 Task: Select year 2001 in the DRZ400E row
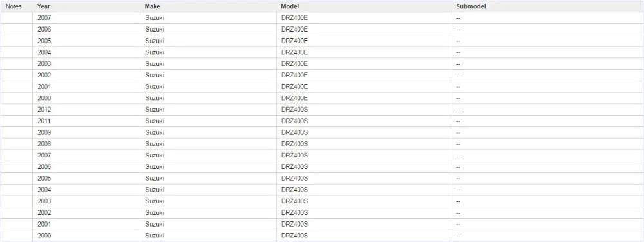pos(44,87)
